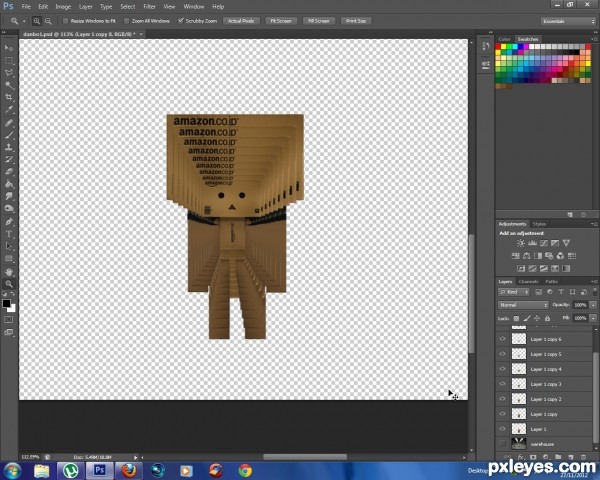Open the Fill slider arrow
The height and width of the screenshot is (480, 600).
click(x=593, y=318)
